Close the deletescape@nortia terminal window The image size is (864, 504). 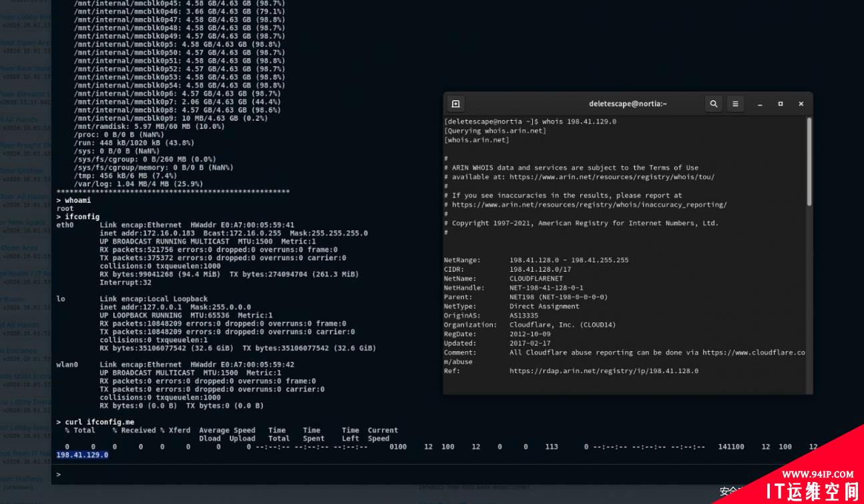(801, 104)
